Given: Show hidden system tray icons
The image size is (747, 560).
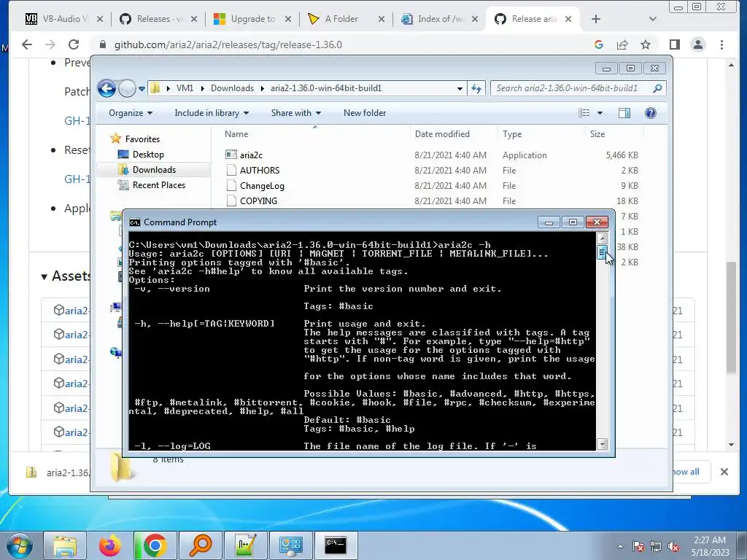Looking at the screenshot, I should [x=620, y=546].
